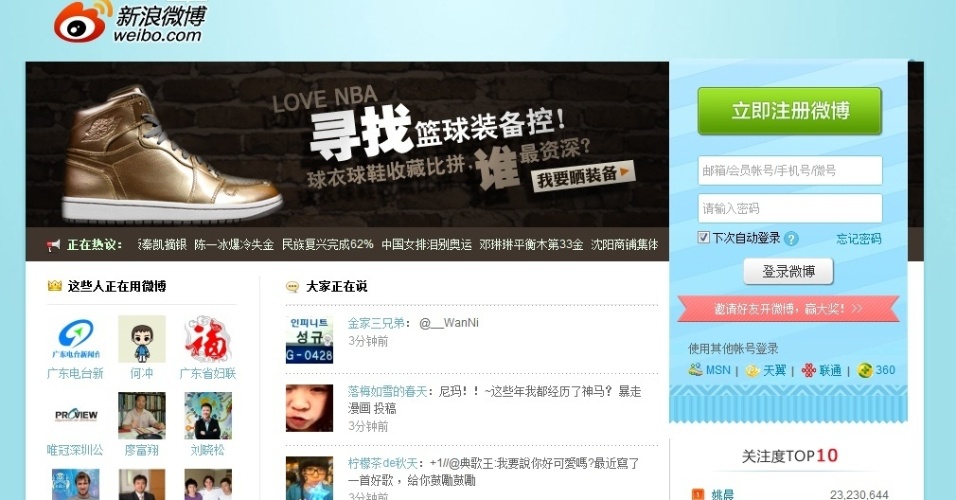Focus the 邮箱/会员帐号 username field
Viewport: 956px width, 500px height.
tap(790, 170)
